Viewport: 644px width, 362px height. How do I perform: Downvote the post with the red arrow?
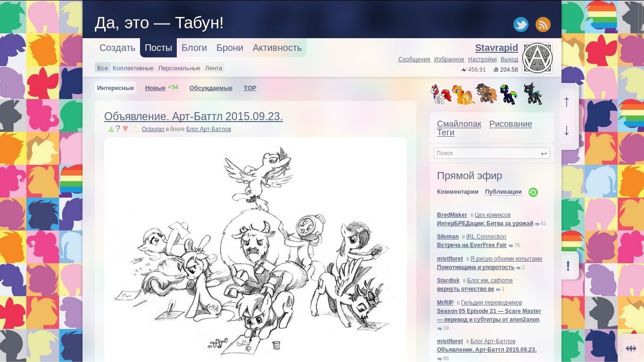[125, 129]
